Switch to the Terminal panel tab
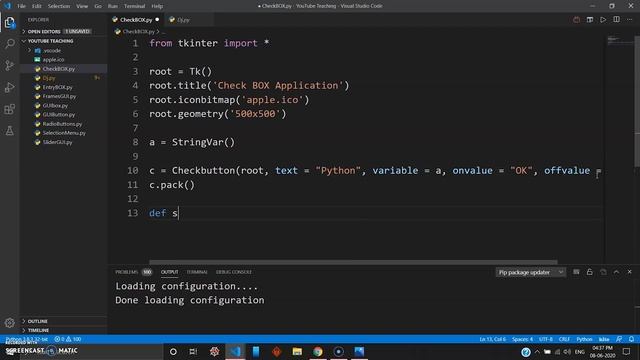Viewport: 640px width, 360px height. tap(197, 272)
